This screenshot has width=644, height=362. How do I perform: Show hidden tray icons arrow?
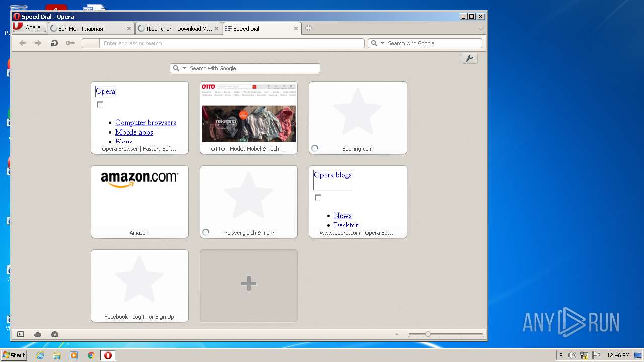[x=561, y=355]
